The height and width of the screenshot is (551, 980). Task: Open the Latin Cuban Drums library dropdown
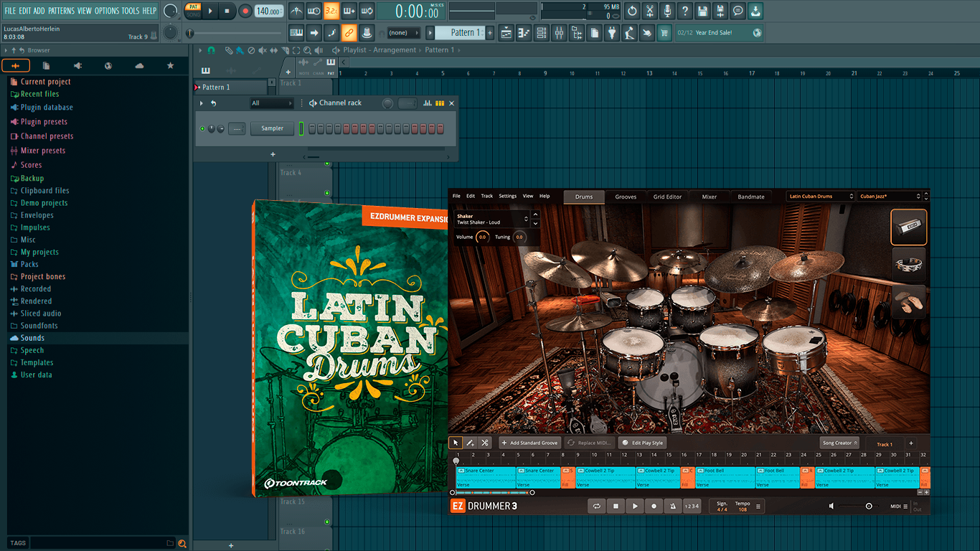(x=821, y=197)
